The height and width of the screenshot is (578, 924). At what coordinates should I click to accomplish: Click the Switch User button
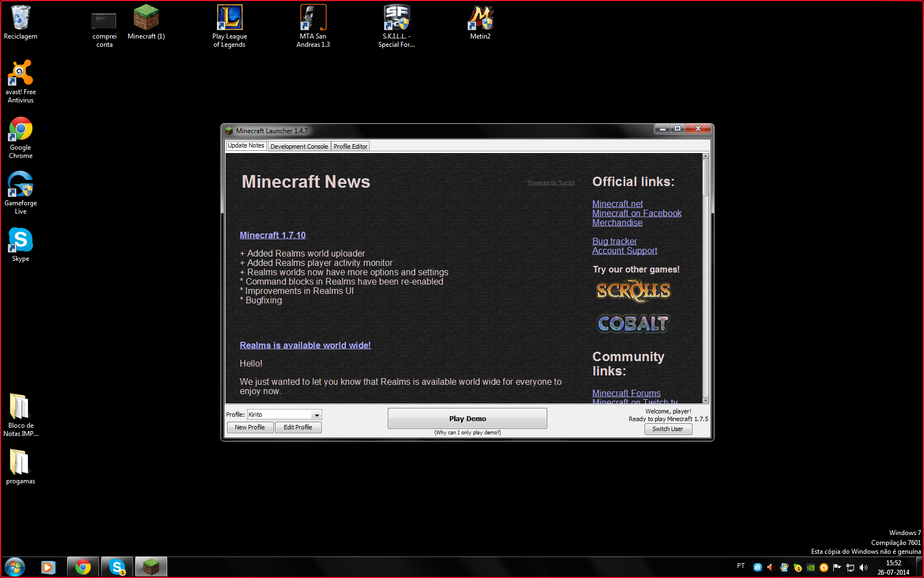pos(668,429)
